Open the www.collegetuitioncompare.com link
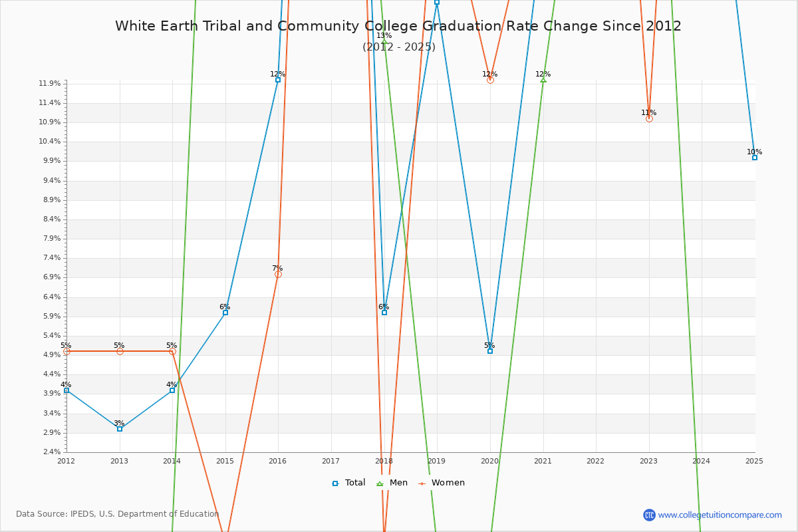The image size is (798, 532). (x=720, y=515)
